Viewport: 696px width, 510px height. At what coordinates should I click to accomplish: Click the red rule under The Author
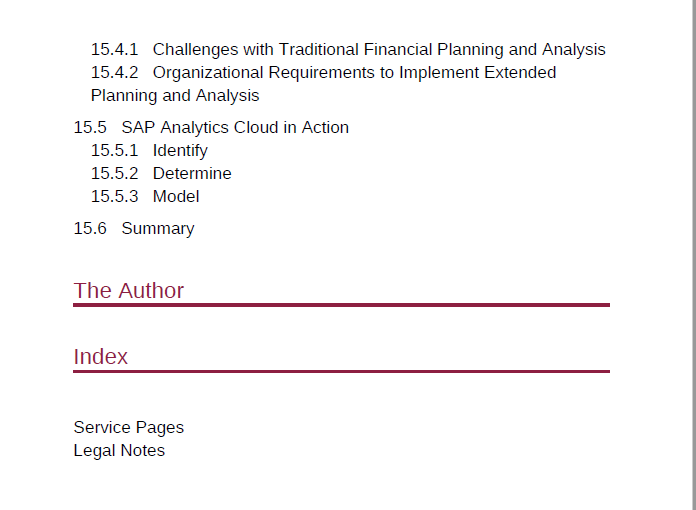[341, 305]
